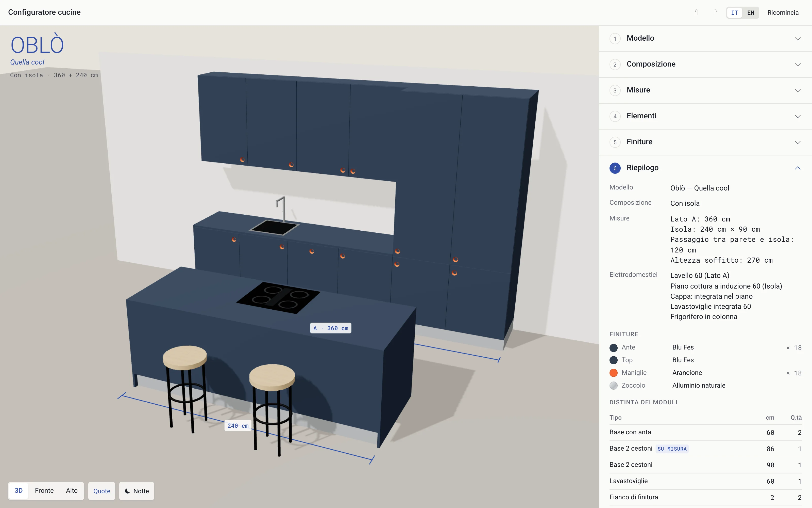This screenshot has height=508, width=812.
Task: Click step number 3 circle icon
Action: coord(615,90)
